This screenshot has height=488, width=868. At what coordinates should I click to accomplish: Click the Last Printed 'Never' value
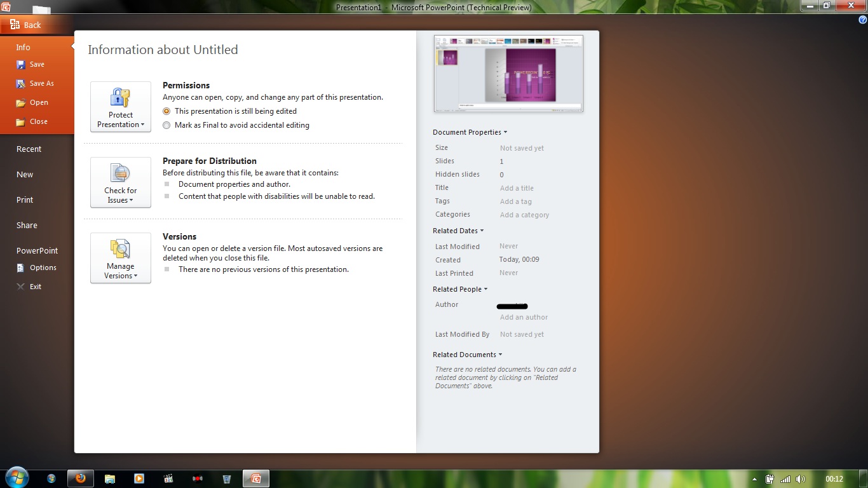[508, 273]
